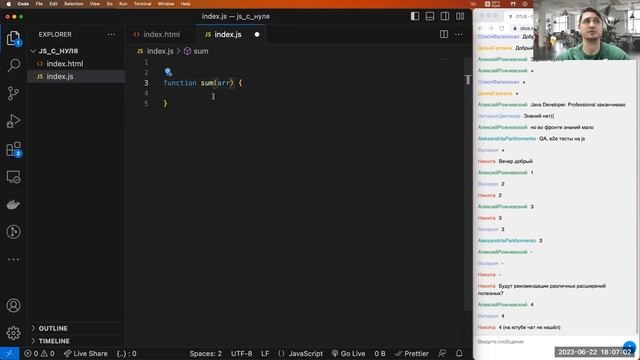Show additional views ellipsis in activity bar
The height and width of the screenshot is (360, 640).
[13, 259]
